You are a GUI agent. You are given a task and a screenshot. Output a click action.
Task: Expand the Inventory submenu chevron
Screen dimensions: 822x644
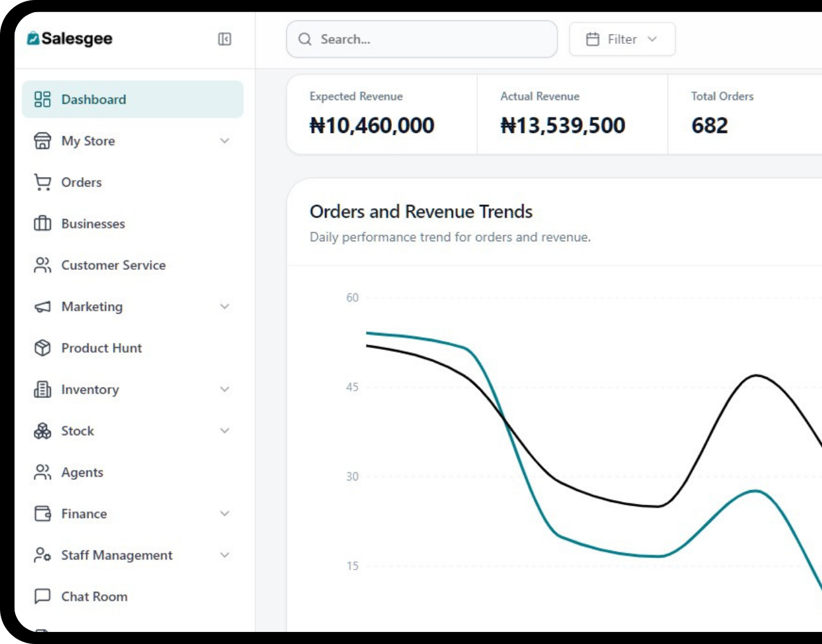225,389
